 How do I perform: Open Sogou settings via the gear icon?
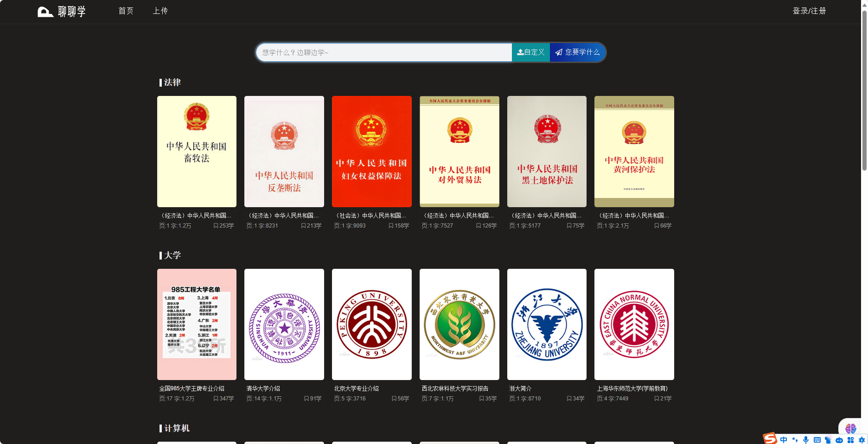(x=862, y=439)
